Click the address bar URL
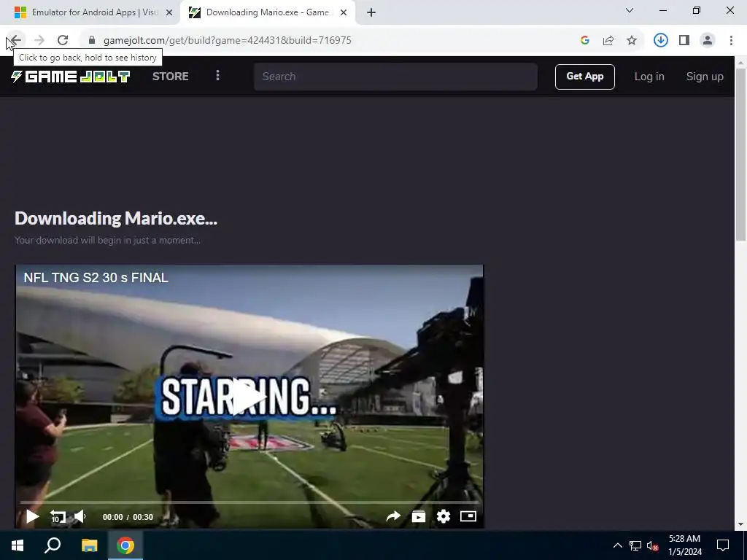This screenshot has height=560, width=747. 228,41
